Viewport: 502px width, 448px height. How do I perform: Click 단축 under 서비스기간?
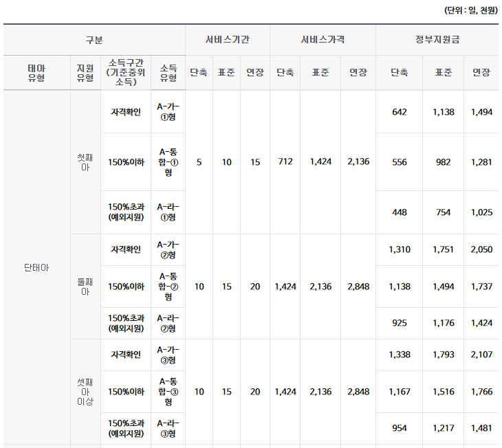[x=199, y=73]
